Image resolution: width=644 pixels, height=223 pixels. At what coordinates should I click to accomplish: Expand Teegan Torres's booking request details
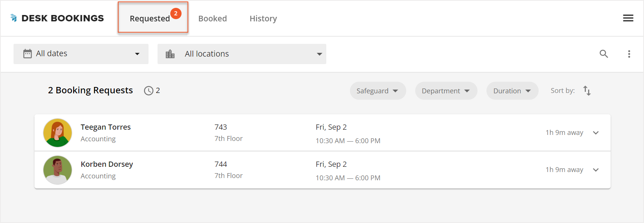[596, 133]
